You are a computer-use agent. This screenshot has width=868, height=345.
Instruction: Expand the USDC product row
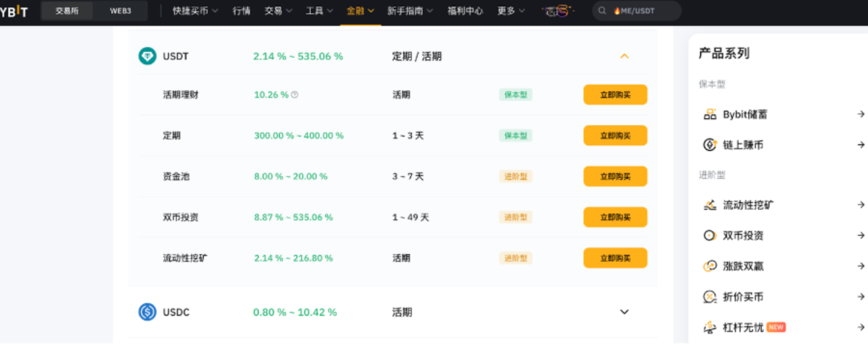pyautogui.click(x=624, y=312)
